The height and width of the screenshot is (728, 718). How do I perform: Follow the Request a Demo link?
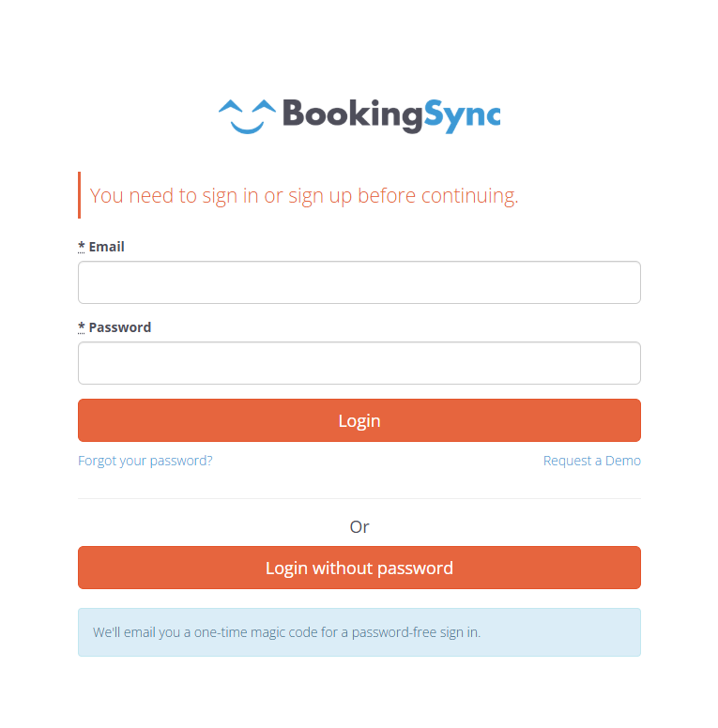(x=591, y=461)
